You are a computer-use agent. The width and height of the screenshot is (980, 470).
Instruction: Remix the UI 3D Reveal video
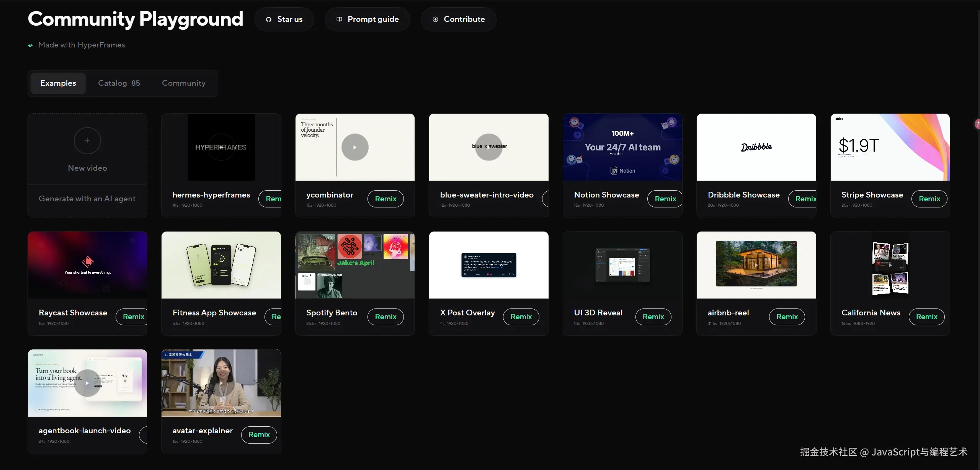[653, 317]
